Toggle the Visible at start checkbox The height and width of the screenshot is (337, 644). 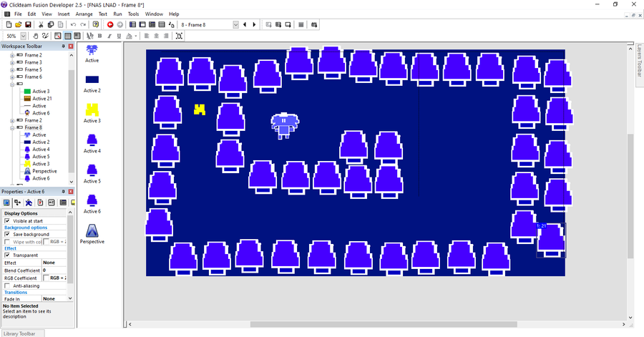[x=7, y=221]
